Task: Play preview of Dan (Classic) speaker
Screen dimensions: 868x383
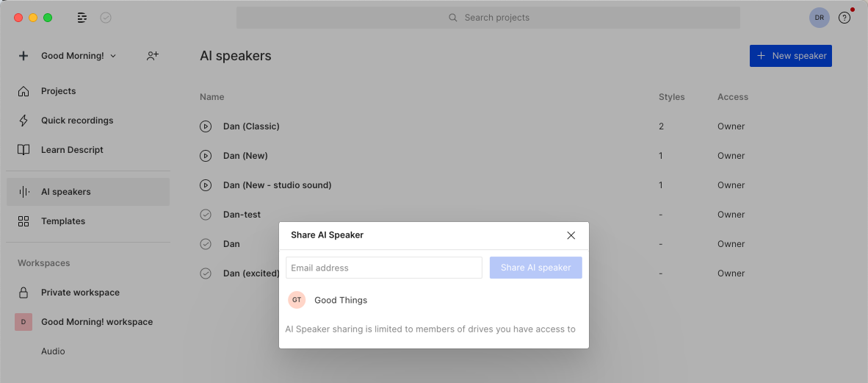Action: [x=206, y=126]
